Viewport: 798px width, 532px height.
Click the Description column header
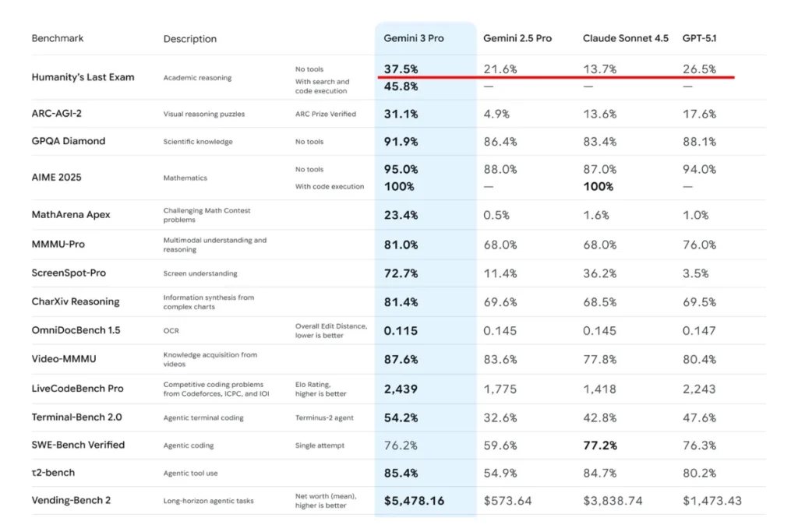190,39
